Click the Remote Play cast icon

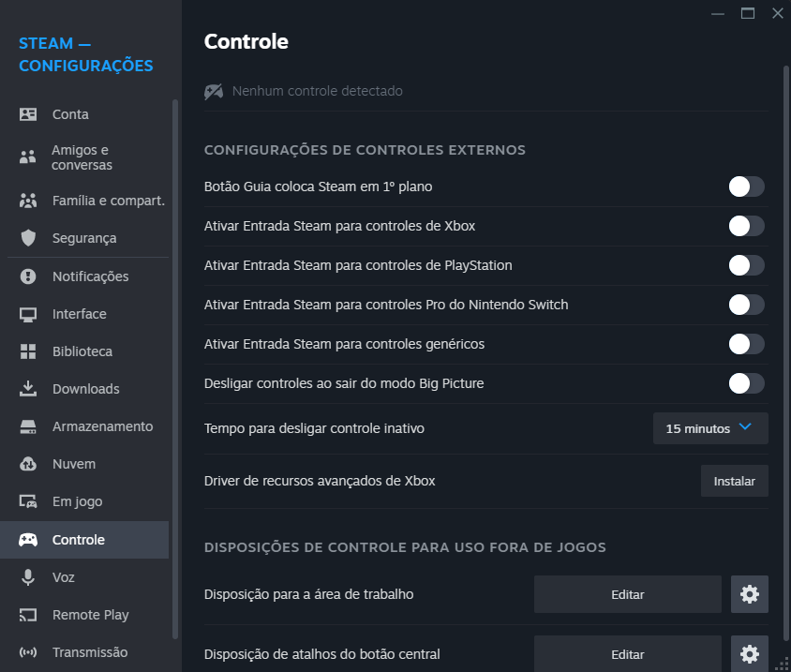point(28,615)
